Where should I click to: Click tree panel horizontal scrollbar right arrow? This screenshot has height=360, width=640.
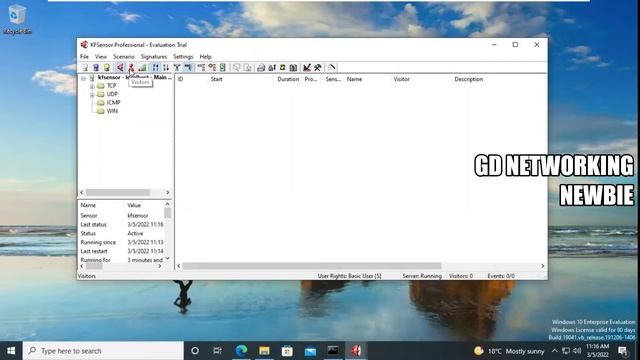[x=167, y=192]
